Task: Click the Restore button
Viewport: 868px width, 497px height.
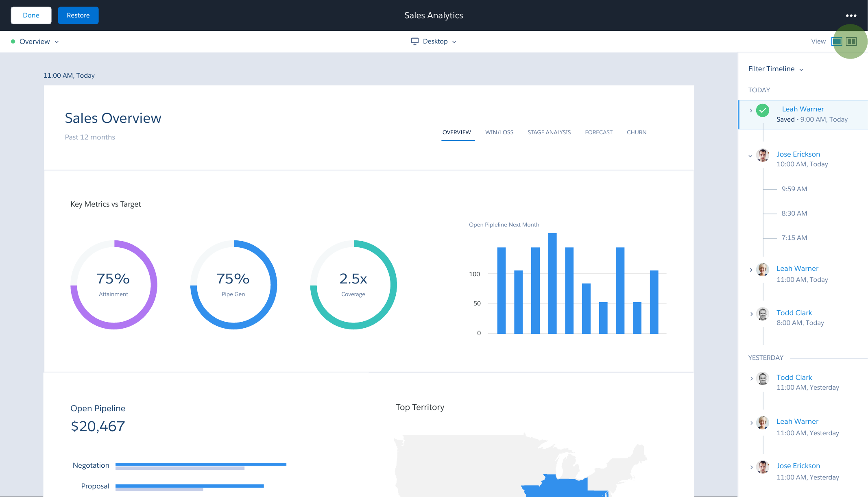Action: [78, 15]
